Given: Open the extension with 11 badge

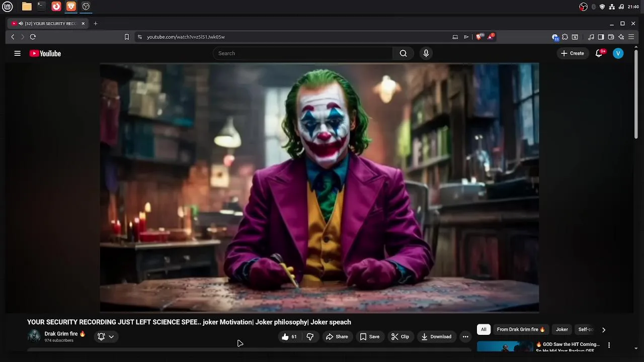Looking at the screenshot, I should click(555, 37).
